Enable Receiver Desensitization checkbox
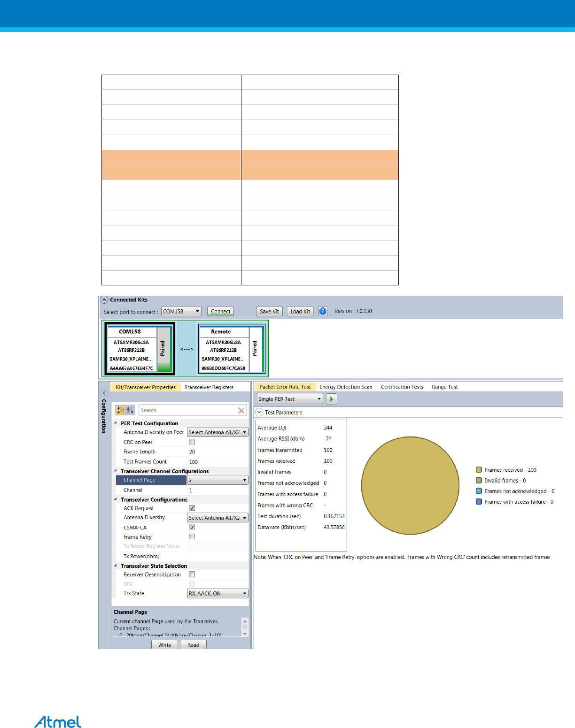575x728 pixels. [x=192, y=575]
